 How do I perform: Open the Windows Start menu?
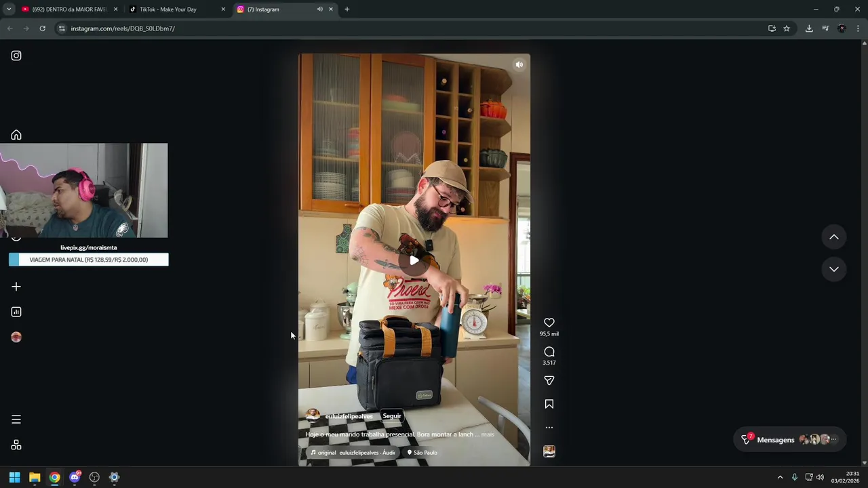coord(14,477)
